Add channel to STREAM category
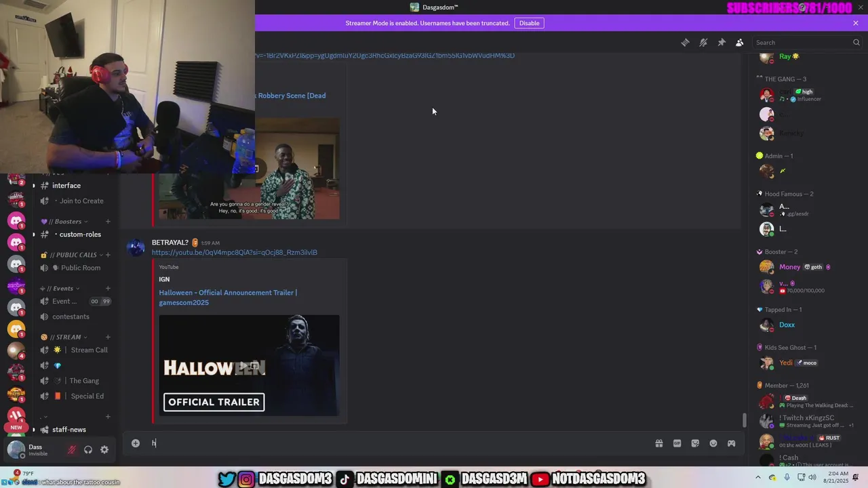This screenshot has width=868, height=488. click(108, 337)
